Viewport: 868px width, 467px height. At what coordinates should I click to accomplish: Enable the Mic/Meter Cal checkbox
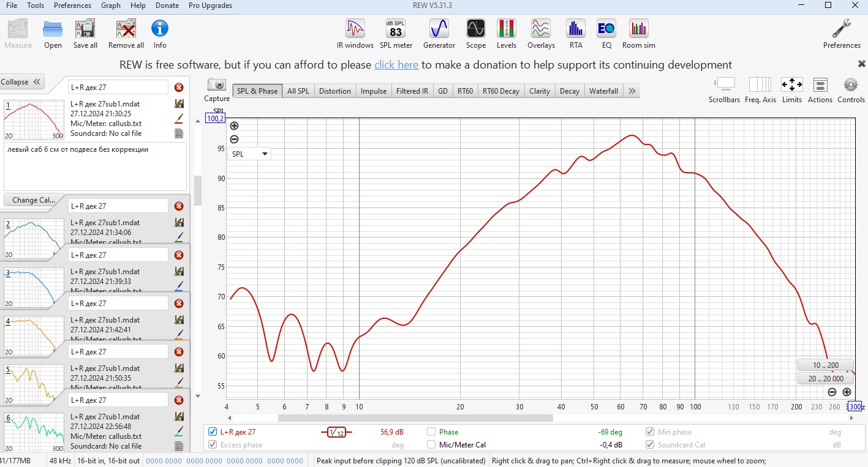(x=431, y=445)
